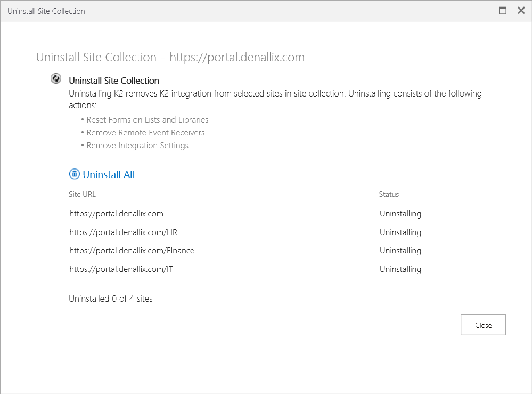Click the "Remove Integration Settings" bullet
The width and height of the screenshot is (532, 394).
coord(137,146)
